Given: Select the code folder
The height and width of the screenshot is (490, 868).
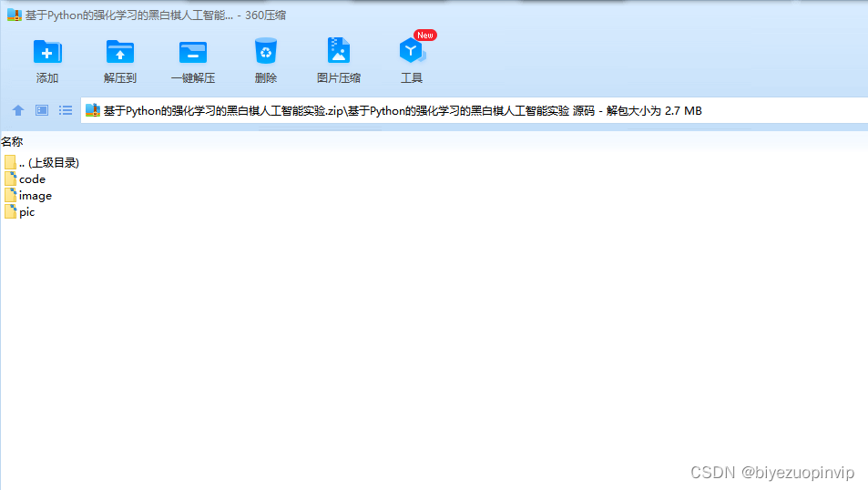Looking at the screenshot, I should coord(25,179).
